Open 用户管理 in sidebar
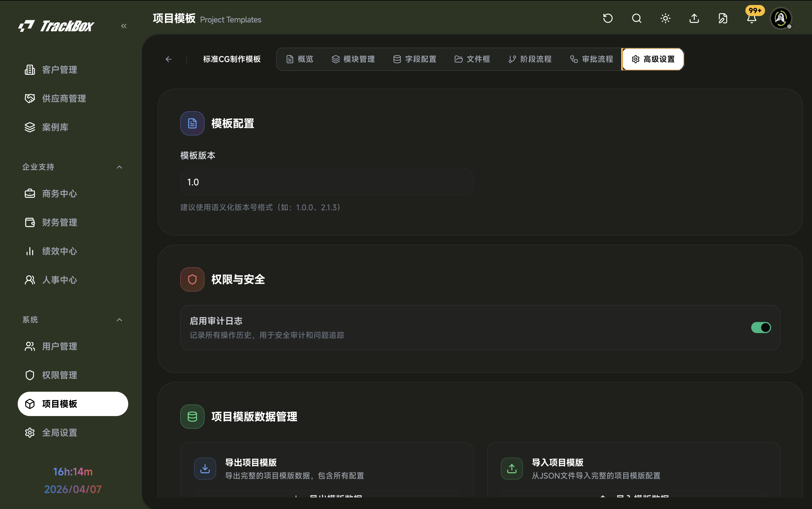The height and width of the screenshot is (509, 812). point(73,346)
